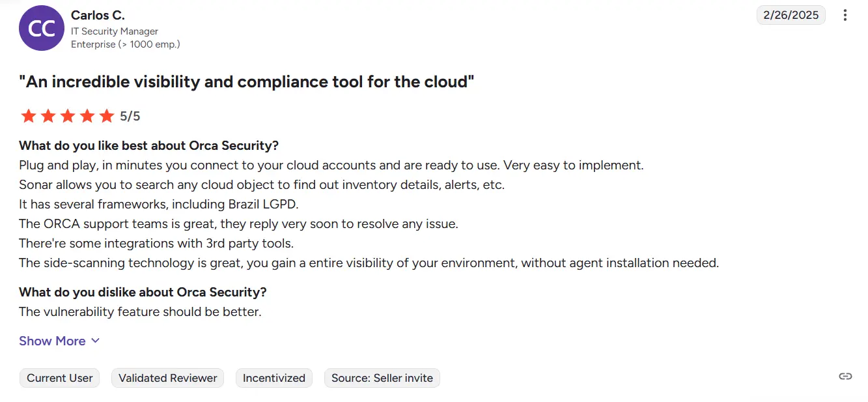Click the Source: Seller invite badge
The image size is (868, 402).
coord(382,378)
